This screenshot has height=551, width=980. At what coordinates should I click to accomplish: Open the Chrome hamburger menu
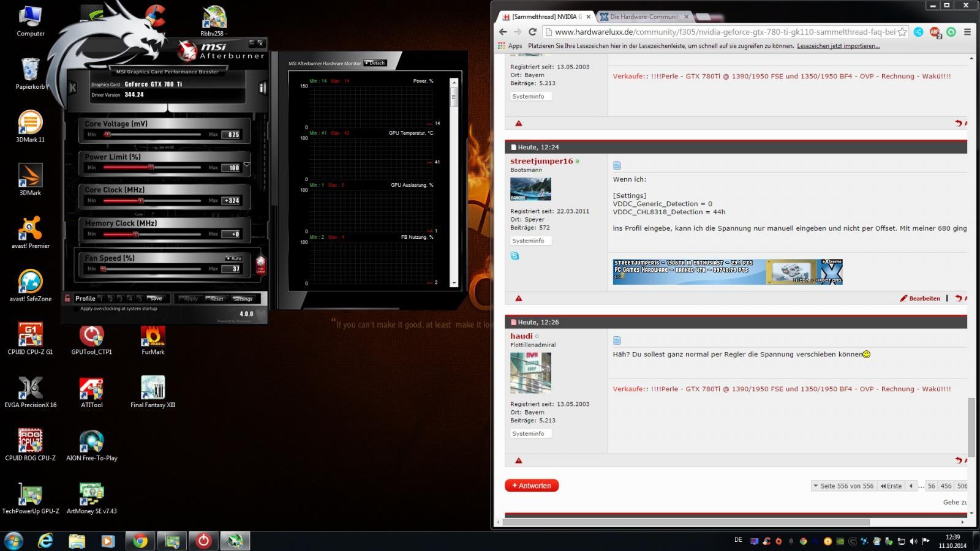point(967,32)
